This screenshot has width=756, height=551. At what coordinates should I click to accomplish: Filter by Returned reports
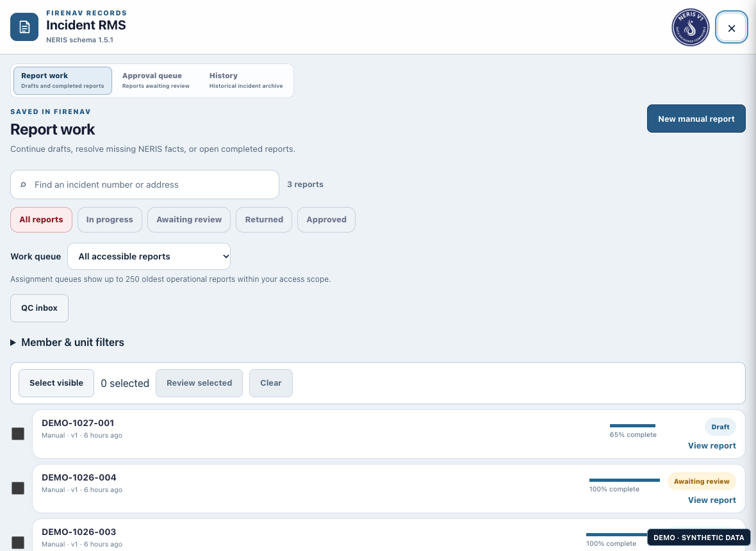264,220
